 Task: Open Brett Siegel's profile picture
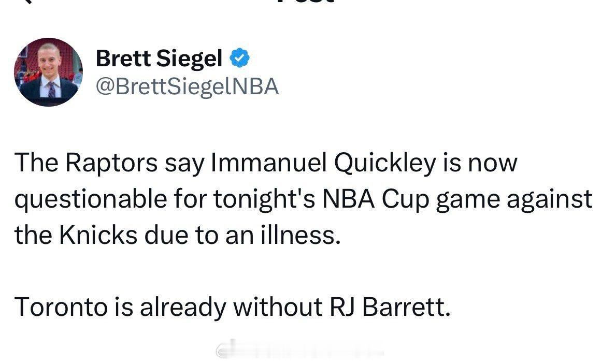pyautogui.click(x=48, y=72)
